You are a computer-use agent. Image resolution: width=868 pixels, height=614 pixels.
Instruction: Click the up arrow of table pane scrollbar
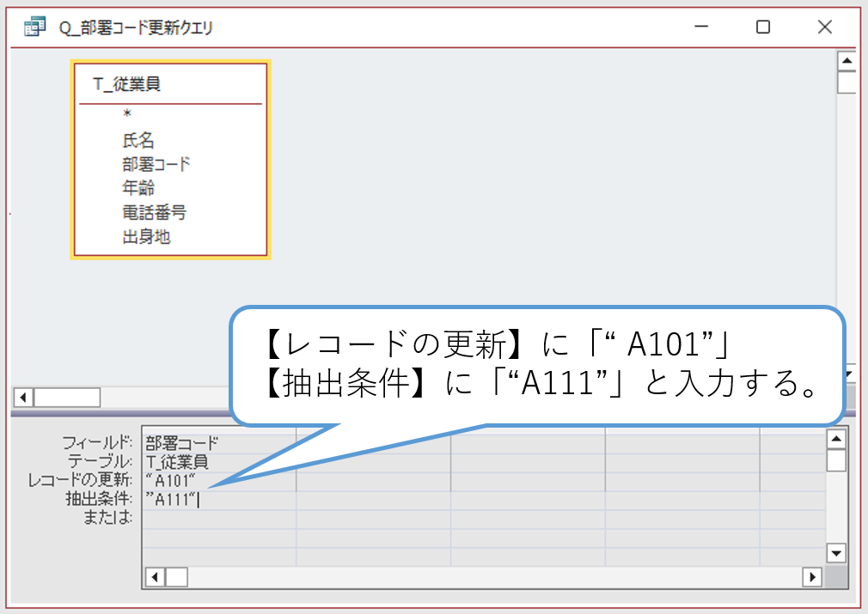click(x=847, y=62)
